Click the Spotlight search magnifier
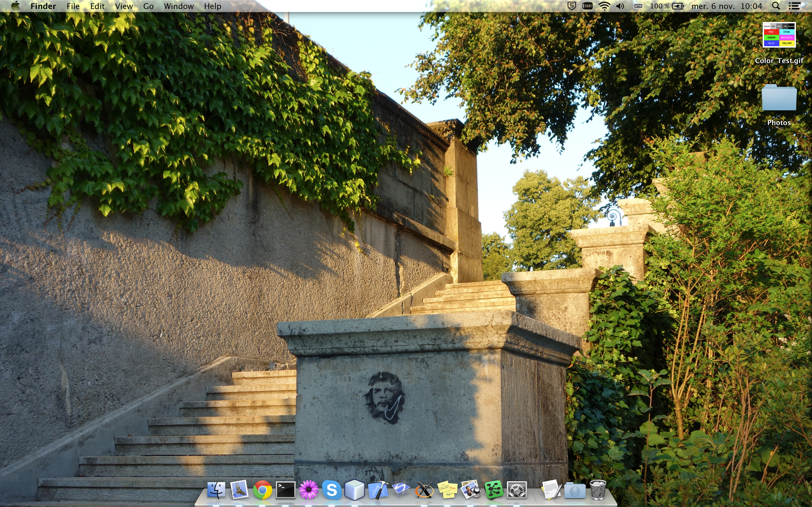Image resolution: width=812 pixels, height=507 pixels. tap(776, 6)
